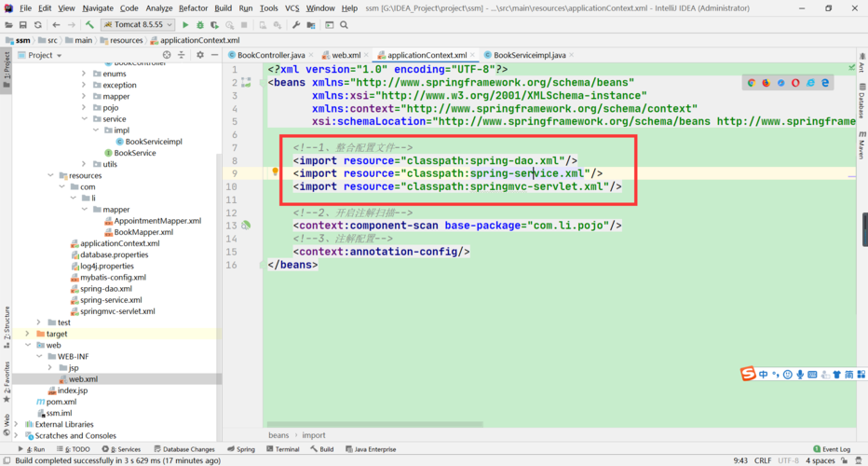This screenshot has height=466, width=868.
Task: Collapse the service folder
Action: tap(84, 118)
